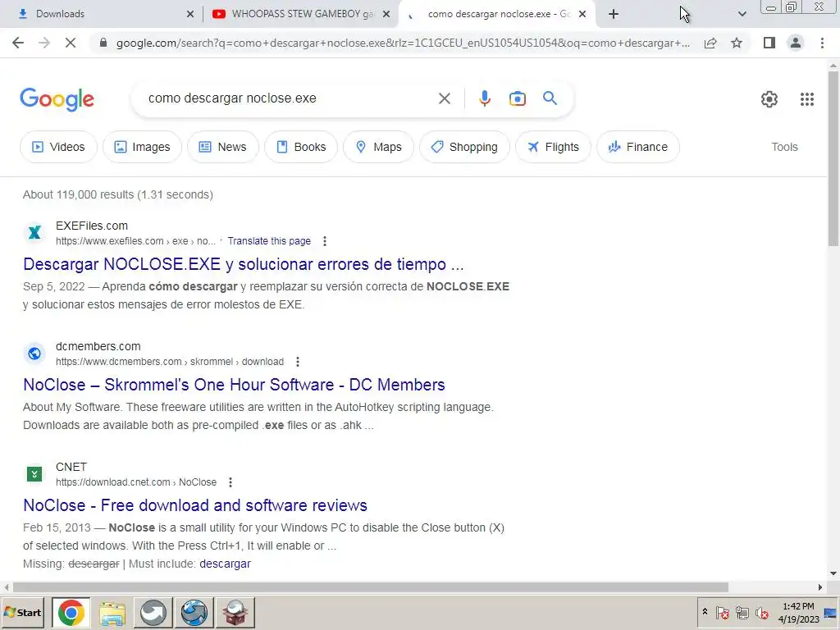Screen dimensions: 840x630
Task: Switch to the WHOOPASS STEW GAMEBOY tab
Action: click(x=300, y=14)
